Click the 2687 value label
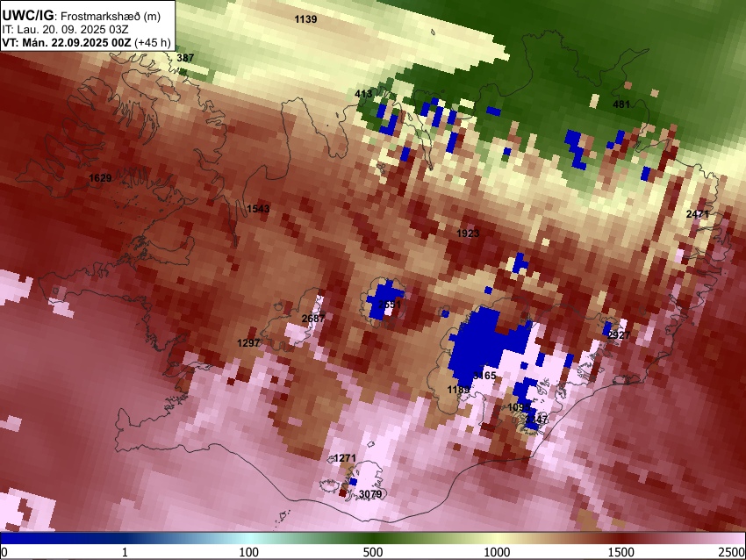The height and width of the screenshot is (560, 746). click(313, 319)
